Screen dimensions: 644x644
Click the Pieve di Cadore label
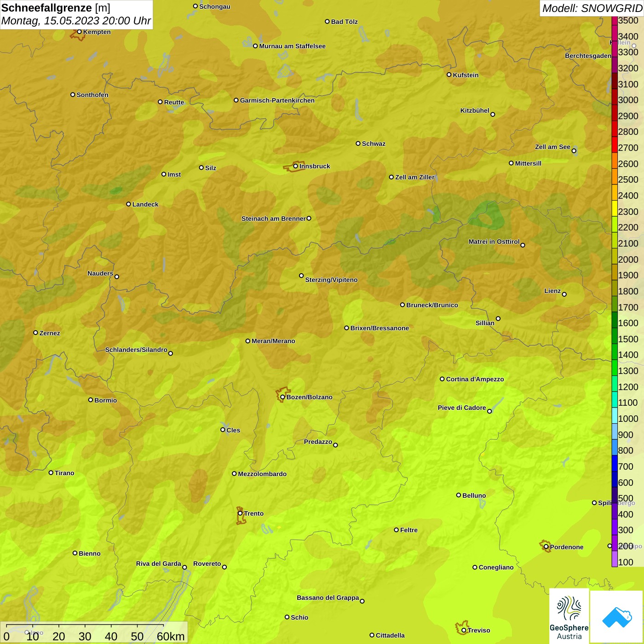click(462, 408)
